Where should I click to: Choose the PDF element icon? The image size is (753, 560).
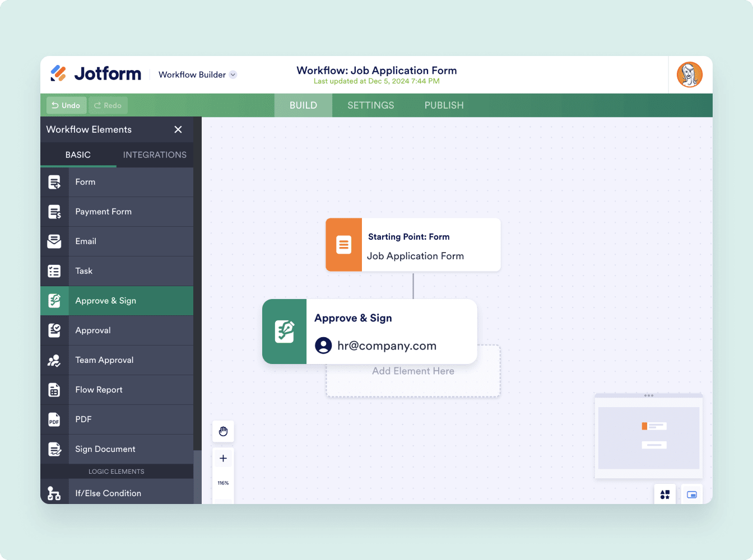(x=54, y=419)
